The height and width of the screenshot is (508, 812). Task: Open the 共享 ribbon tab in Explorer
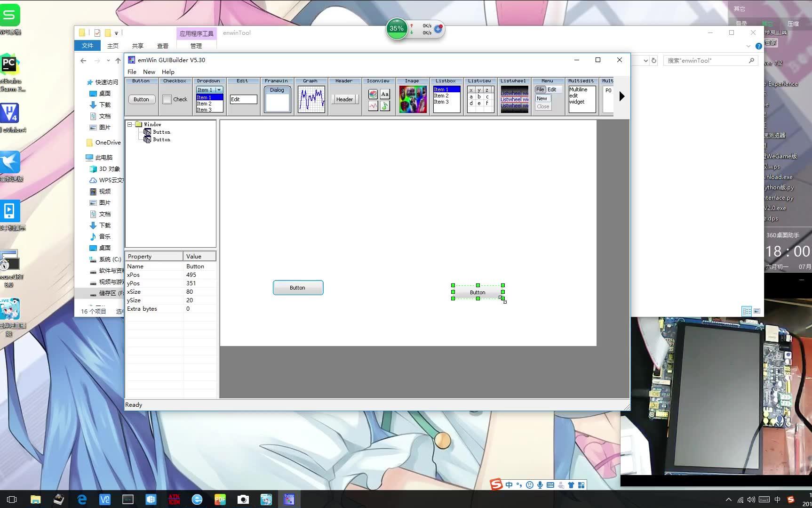click(137, 46)
